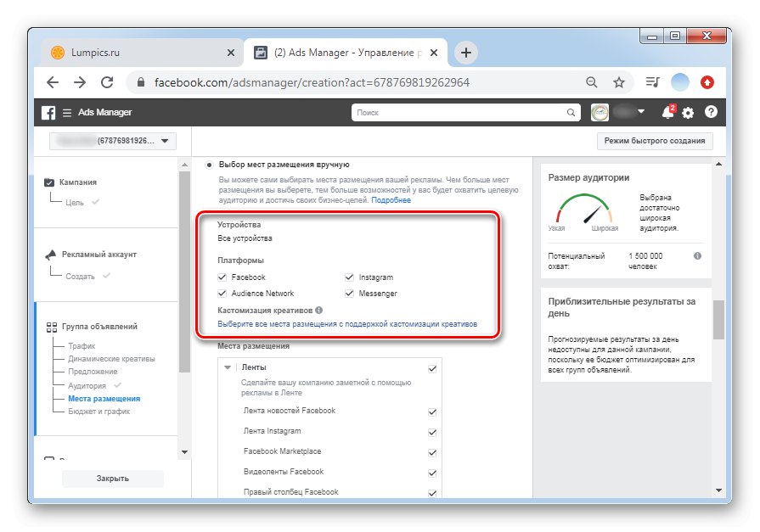Click the padlock icon in the address bar

coord(141,82)
